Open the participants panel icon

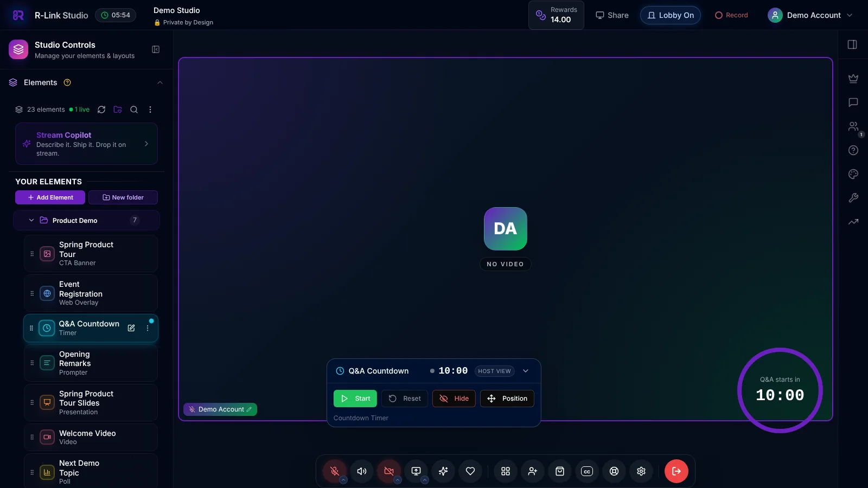(x=853, y=126)
